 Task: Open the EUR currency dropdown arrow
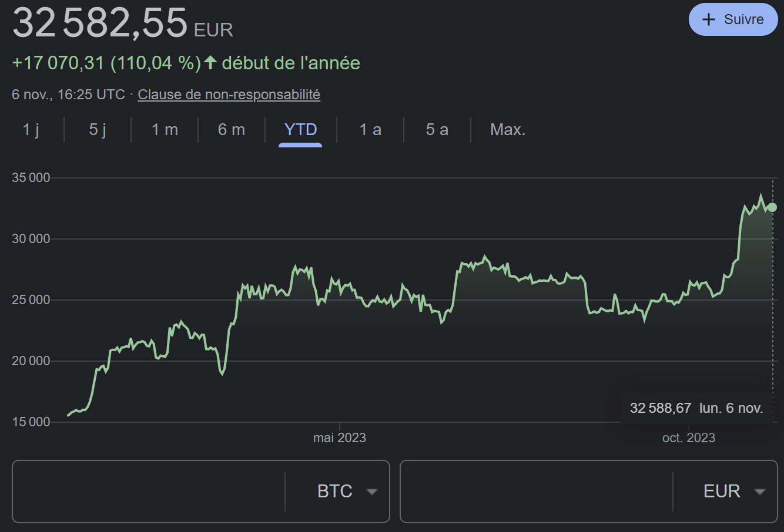(759, 491)
